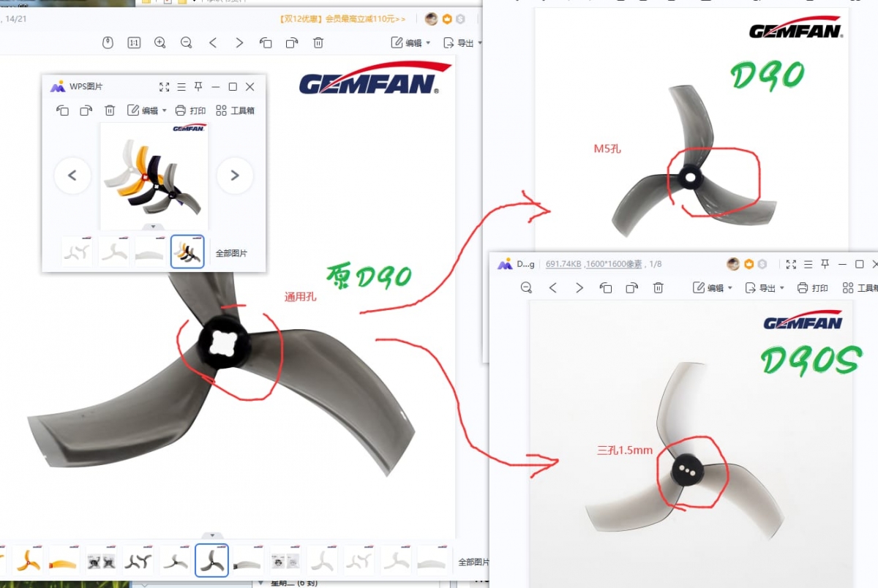Open 工具箱 in the small WPS图片 window
The height and width of the screenshot is (588, 878).
pyautogui.click(x=236, y=110)
